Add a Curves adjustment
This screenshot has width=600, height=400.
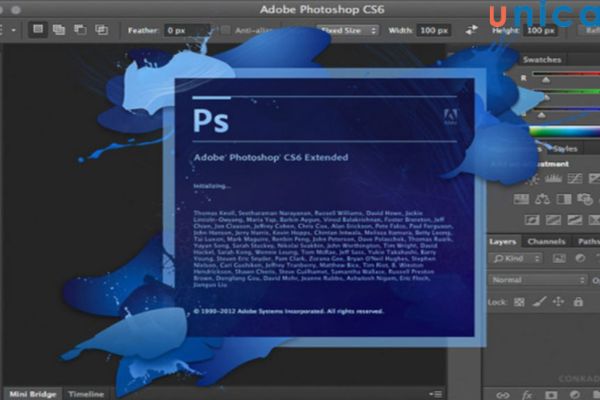point(575,178)
